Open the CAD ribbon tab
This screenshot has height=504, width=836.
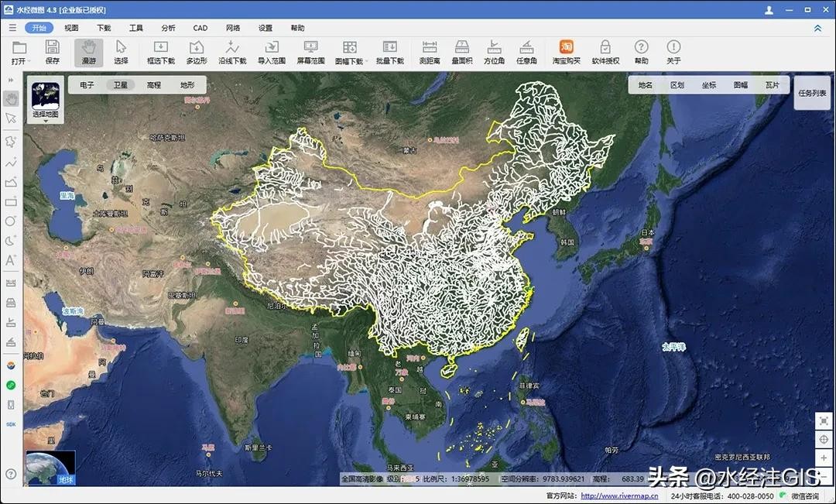coord(200,28)
